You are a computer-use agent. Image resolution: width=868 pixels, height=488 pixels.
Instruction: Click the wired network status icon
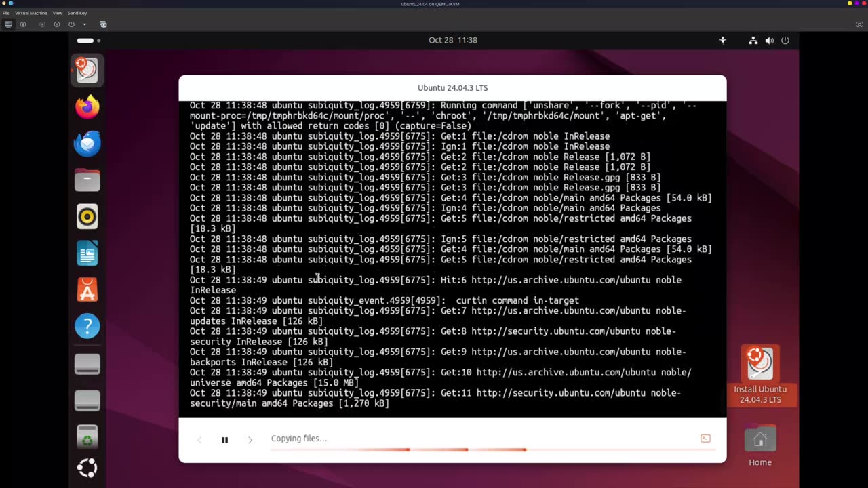pyautogui.click(x=753, y=41)
